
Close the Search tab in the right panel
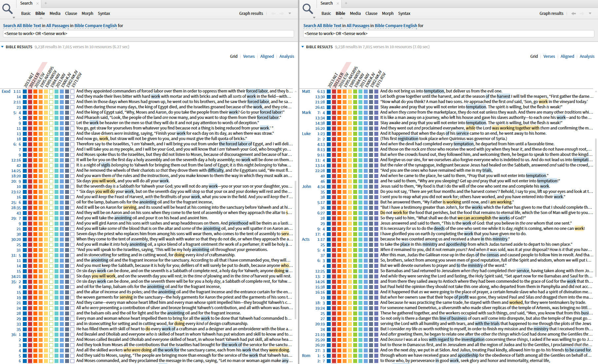tap(338, 3)
